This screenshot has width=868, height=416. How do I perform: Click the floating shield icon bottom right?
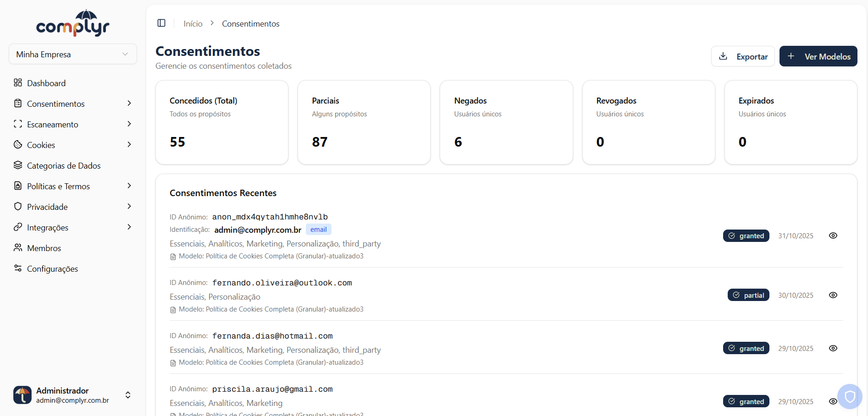(x=850, y=396)
